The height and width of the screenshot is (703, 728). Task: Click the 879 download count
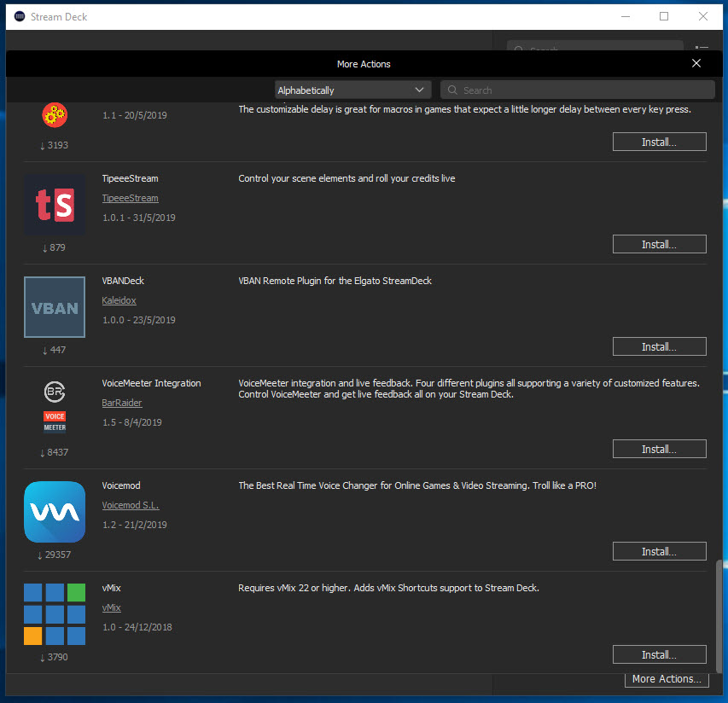[54, 247]
